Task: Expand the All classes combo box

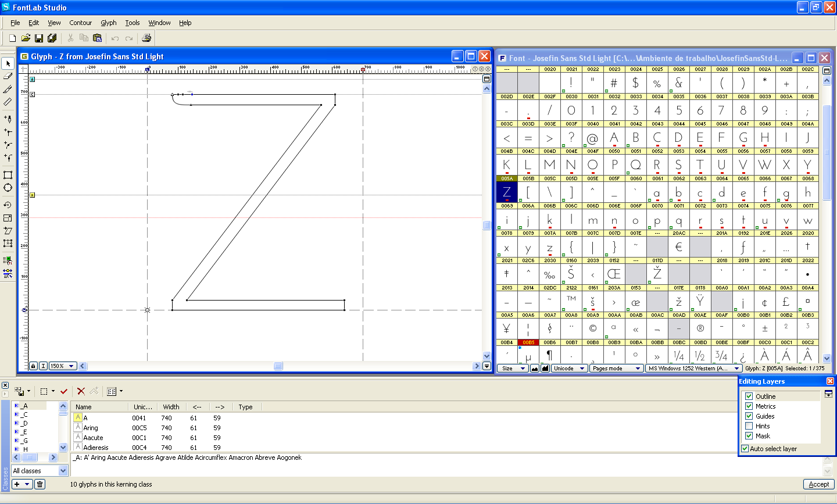Action: pos(63,471)
